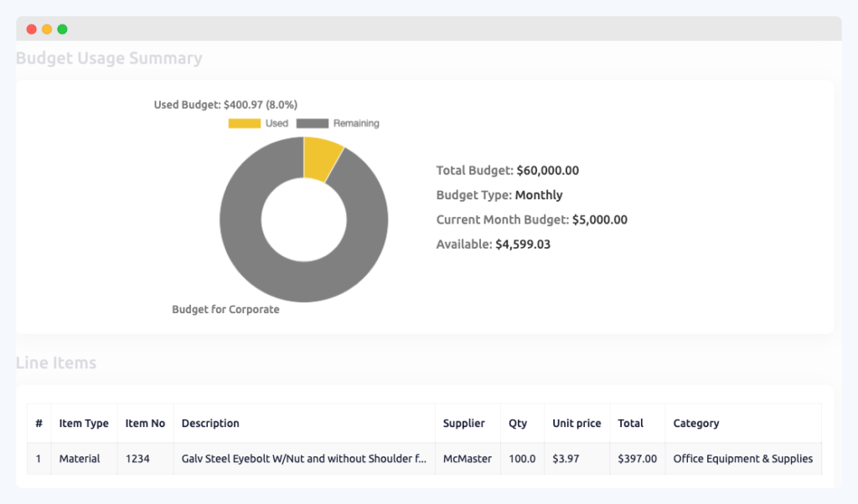This screenshot has height=504, width=858.
Task: Toggle the 'Used' series via its legend entry
Action: (x=277, y=123)
